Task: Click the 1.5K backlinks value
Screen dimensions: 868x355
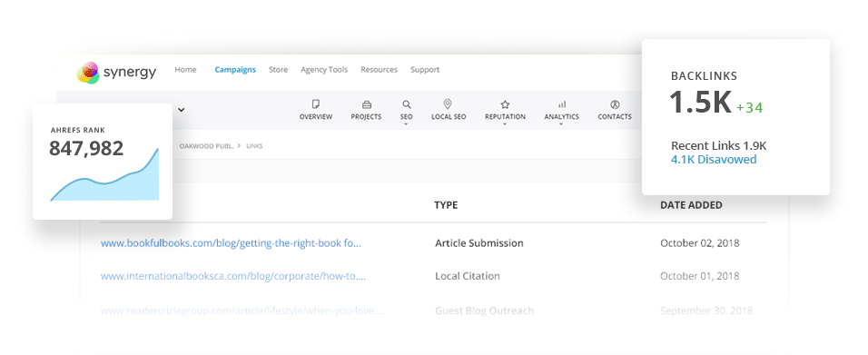Action: point(701,103)
